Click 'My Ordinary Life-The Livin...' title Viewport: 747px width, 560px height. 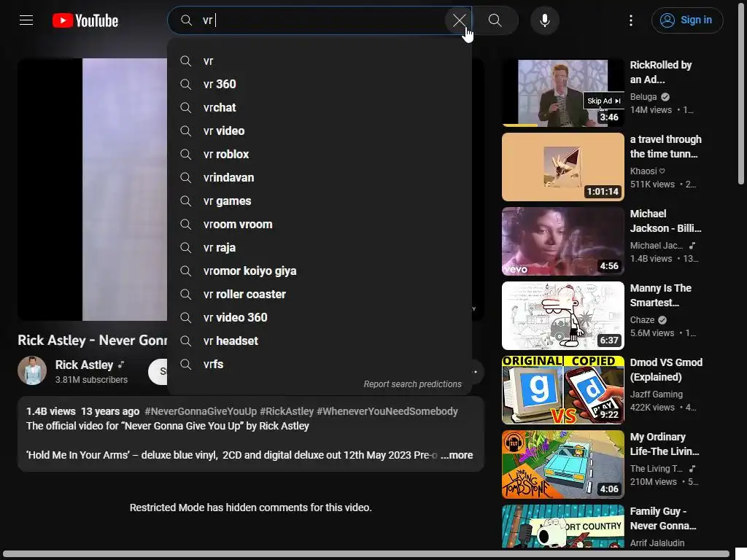(665, 444)
